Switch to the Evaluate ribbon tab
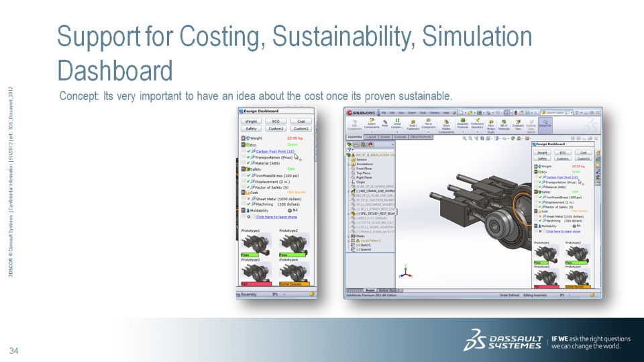Viewport: 644px width, 362px height. 400,137
